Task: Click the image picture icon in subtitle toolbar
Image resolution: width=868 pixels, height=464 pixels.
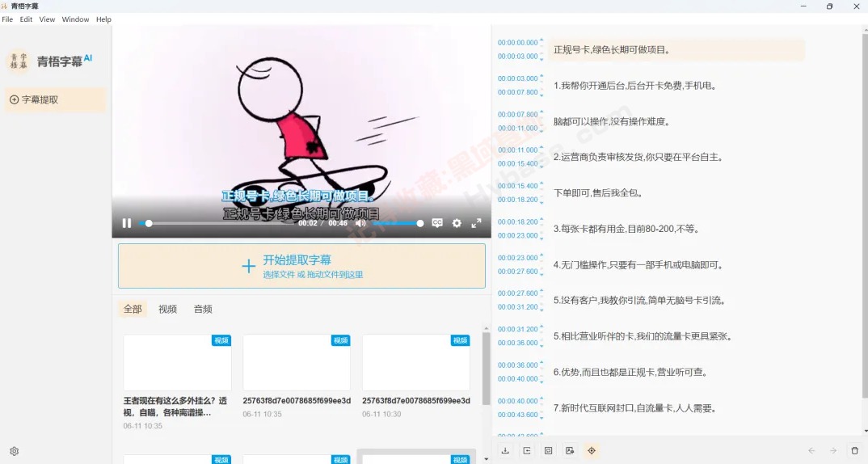Action: (x=570, y=451)
